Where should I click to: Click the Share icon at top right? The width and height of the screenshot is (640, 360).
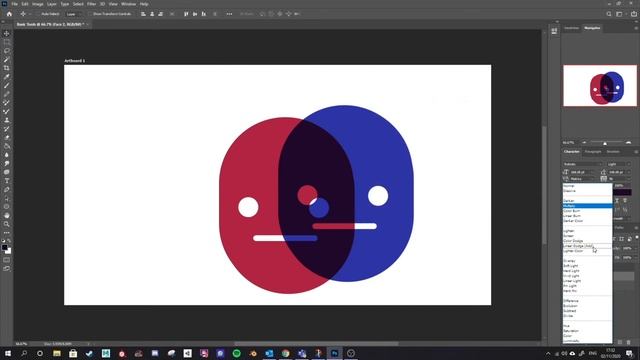click(x=633, y=14)
